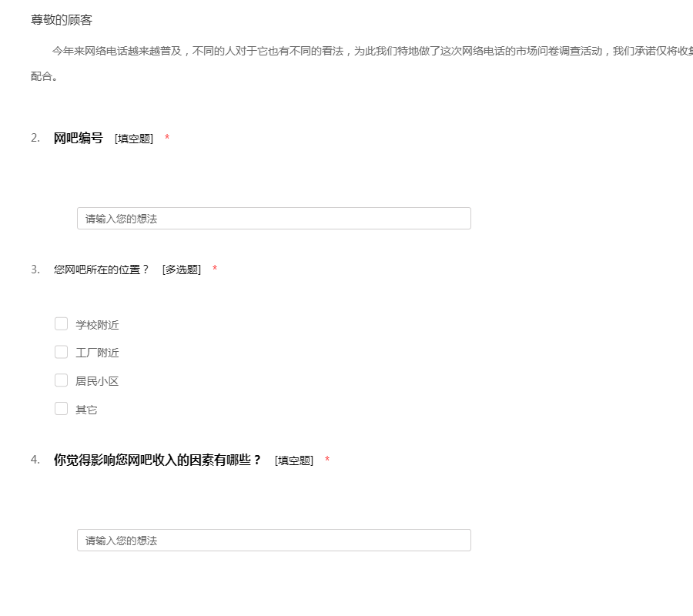Click the 尊敬的顾客 greeting heading
Image resolution: width=693 pixels, height=616 pixels.
point(62,20)
